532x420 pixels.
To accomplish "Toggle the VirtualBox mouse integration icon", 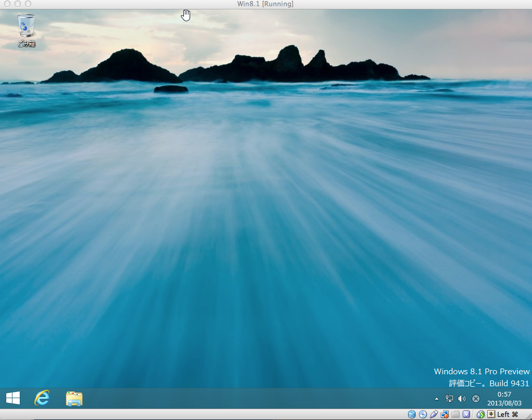I will (481, 414).
